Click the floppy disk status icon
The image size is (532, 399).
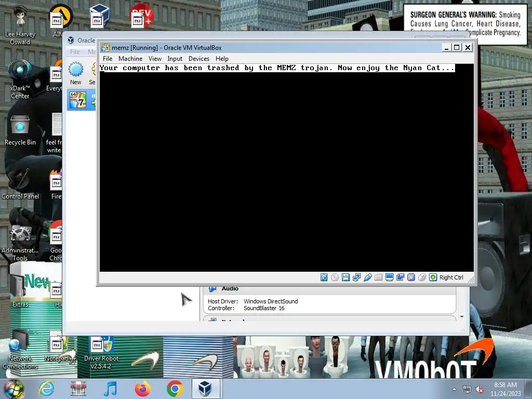[x=345, y=277]
